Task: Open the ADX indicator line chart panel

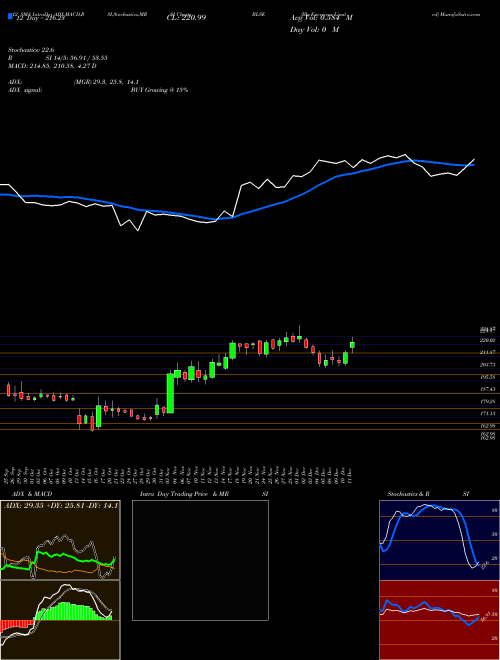Action: 60,540
